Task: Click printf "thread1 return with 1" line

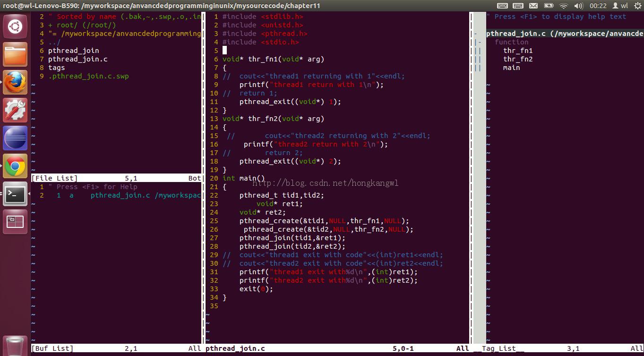Action: pos(311,85)
